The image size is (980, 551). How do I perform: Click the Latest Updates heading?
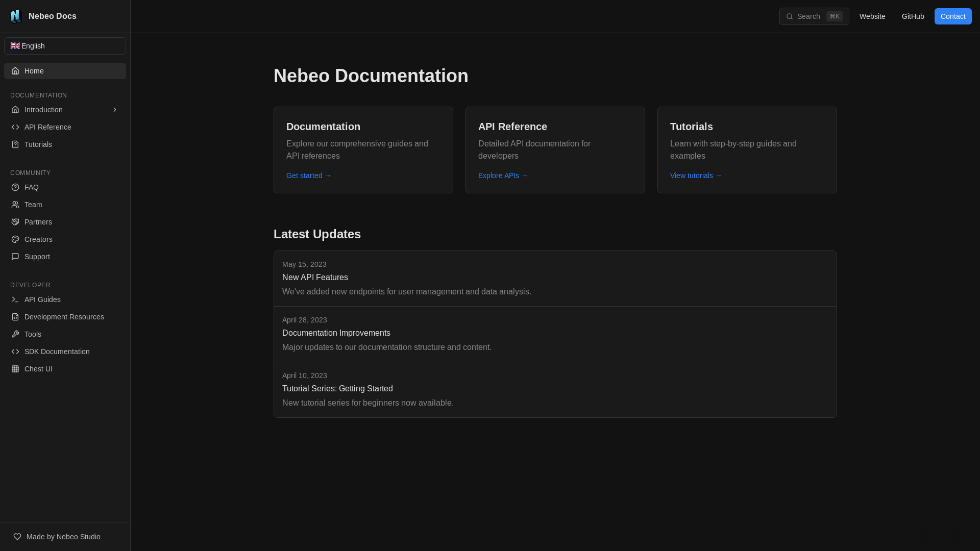tap(317, 234)
